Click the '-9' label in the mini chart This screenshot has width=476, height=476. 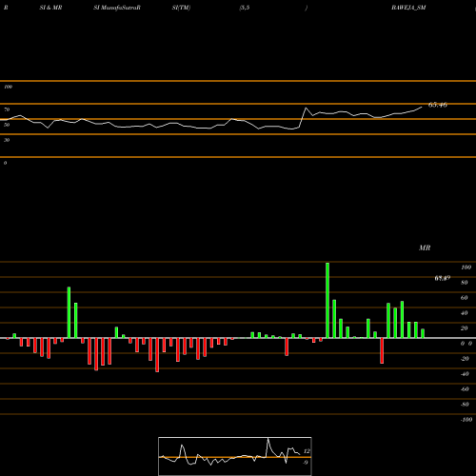point(306,463)
